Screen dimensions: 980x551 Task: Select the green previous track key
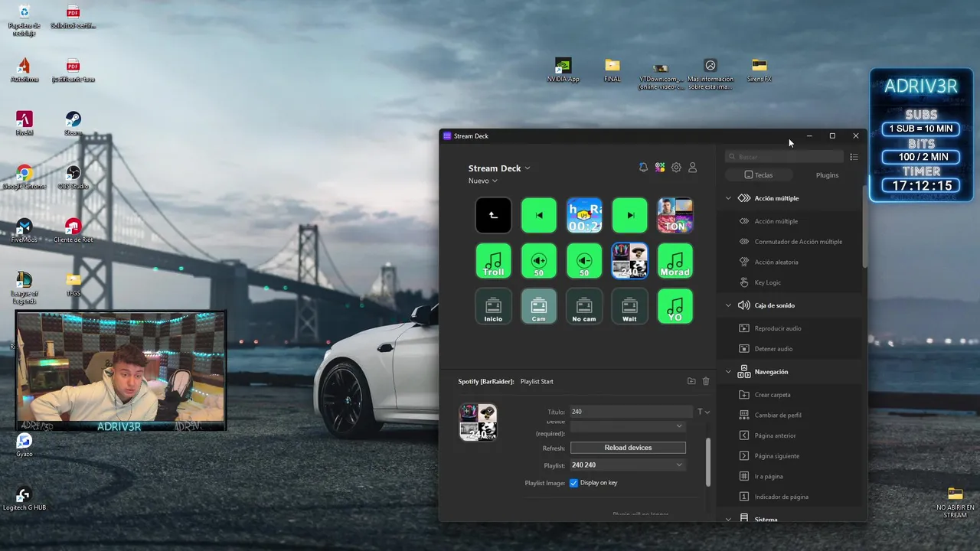[539, 216]
